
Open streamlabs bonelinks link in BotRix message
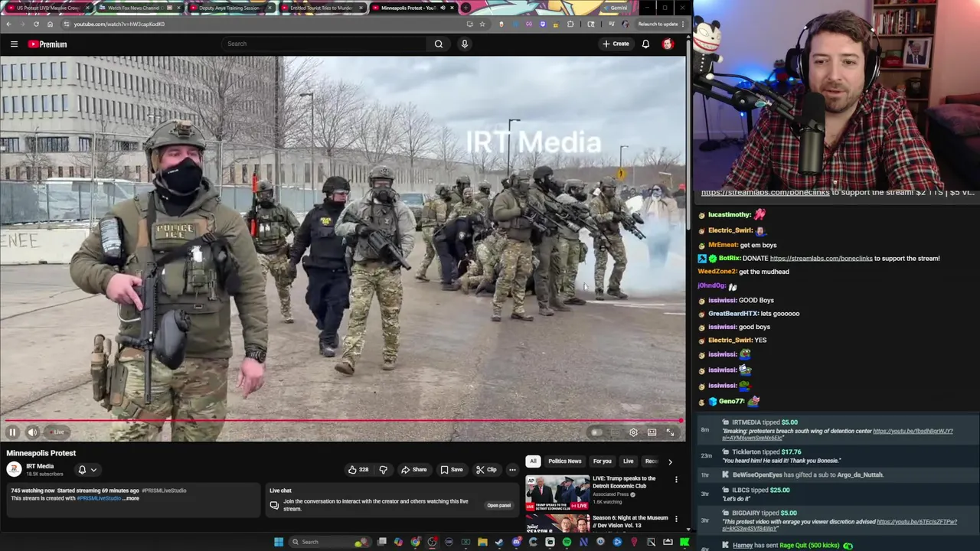click(x=821, y=259)
